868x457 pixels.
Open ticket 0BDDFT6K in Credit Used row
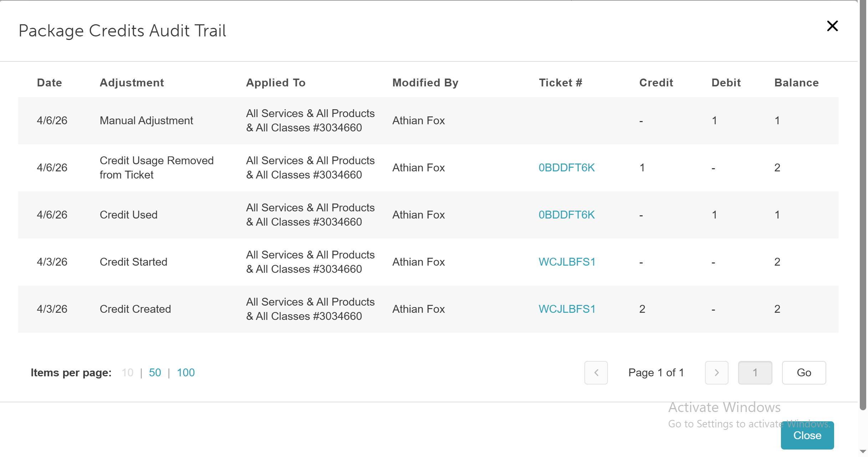coord(567,215)
